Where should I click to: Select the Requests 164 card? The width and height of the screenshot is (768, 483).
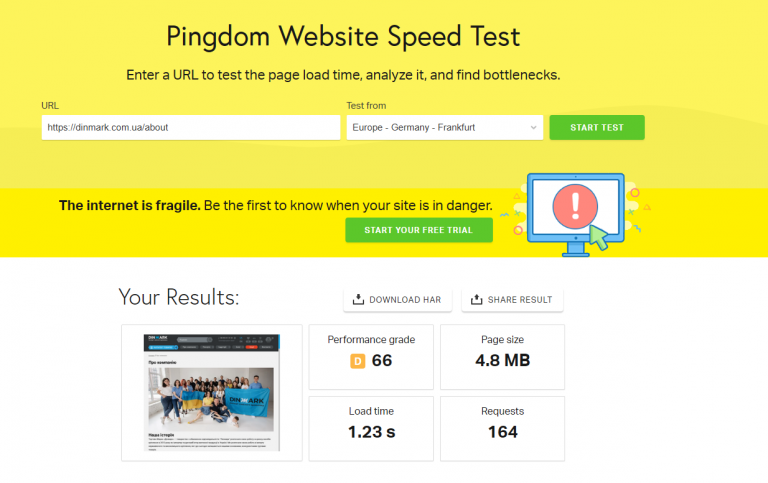503,429
